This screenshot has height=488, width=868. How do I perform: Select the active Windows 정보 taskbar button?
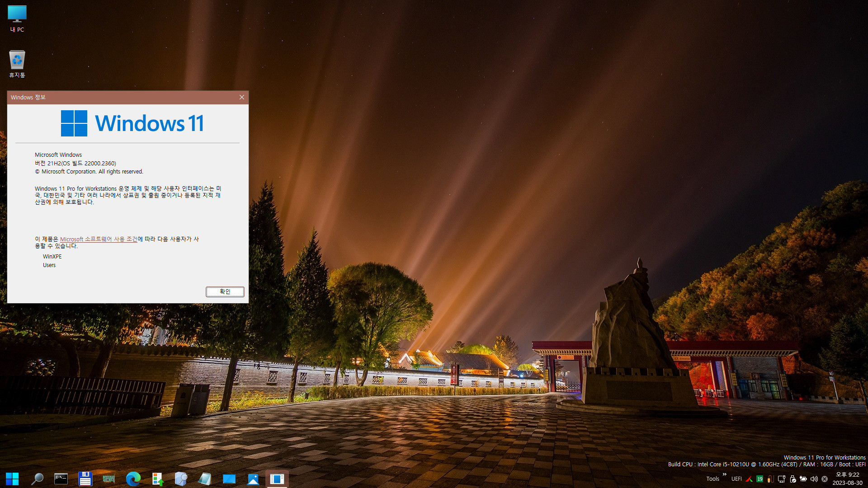(277, 479)
